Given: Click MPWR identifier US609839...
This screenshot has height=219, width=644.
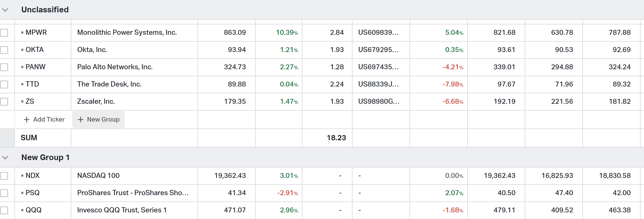Looking at the screenshot, I should click(378, 32).
